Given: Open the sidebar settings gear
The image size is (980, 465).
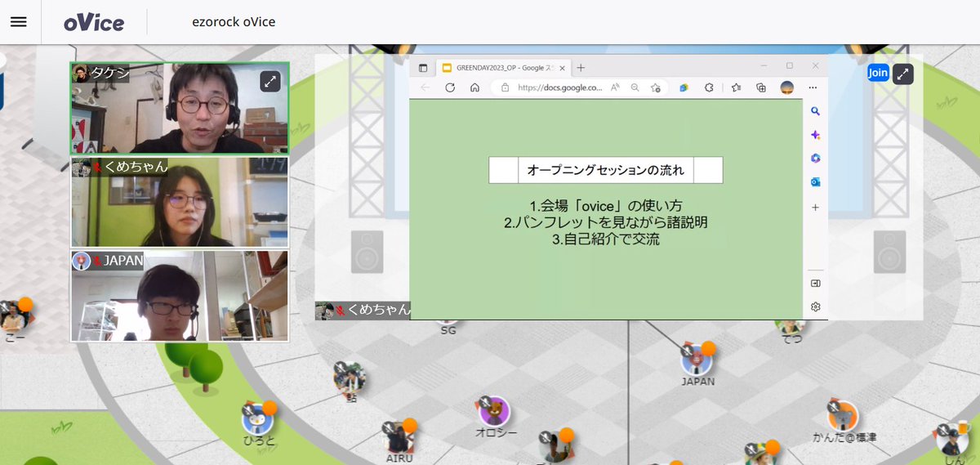Looking at the screenshot, I should (815, 307).
